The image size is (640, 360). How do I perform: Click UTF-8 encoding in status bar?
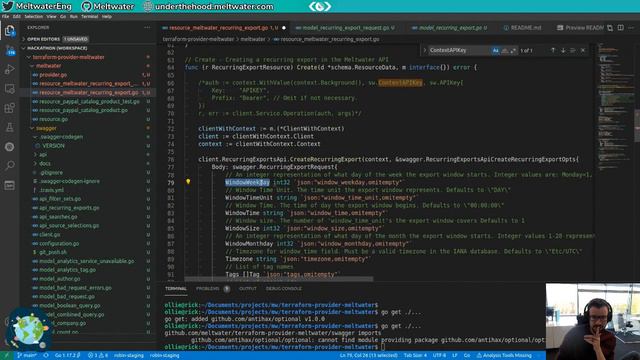pos(439,356)
